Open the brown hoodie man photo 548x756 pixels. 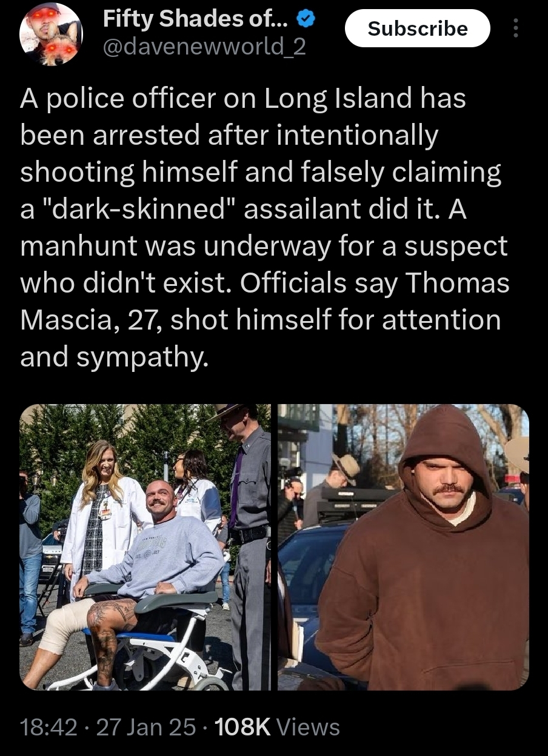404,547
